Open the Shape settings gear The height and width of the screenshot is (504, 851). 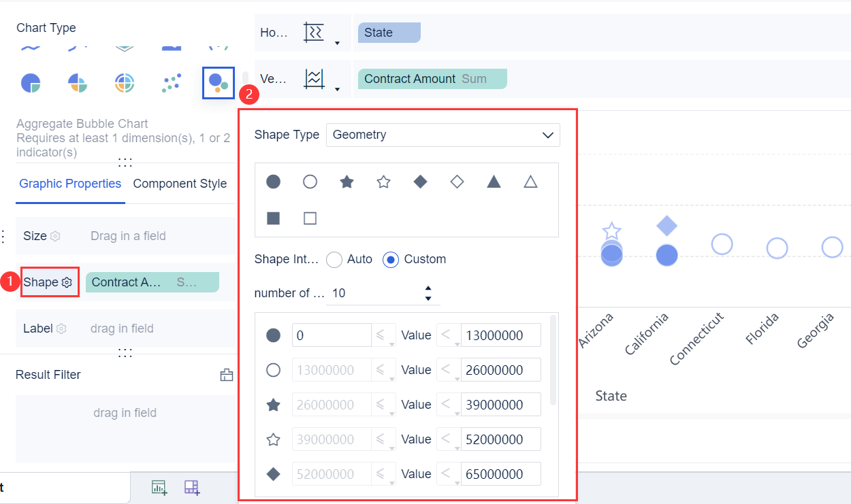pyautogui.click(x=67, y=282)
